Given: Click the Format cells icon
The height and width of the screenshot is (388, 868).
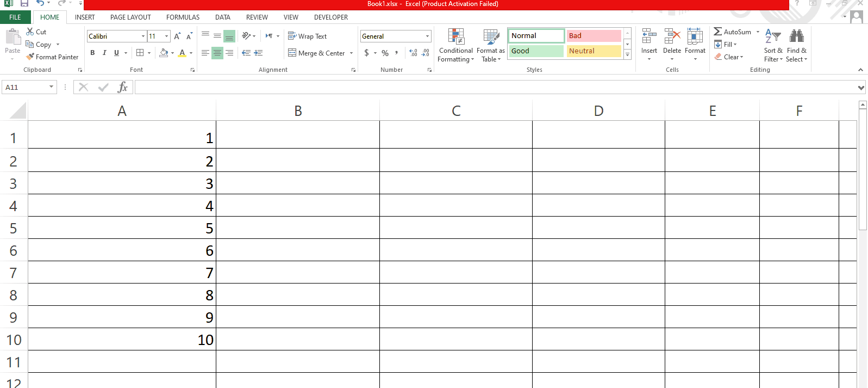Looking at the screenshot, I should (x=695, y=37).
